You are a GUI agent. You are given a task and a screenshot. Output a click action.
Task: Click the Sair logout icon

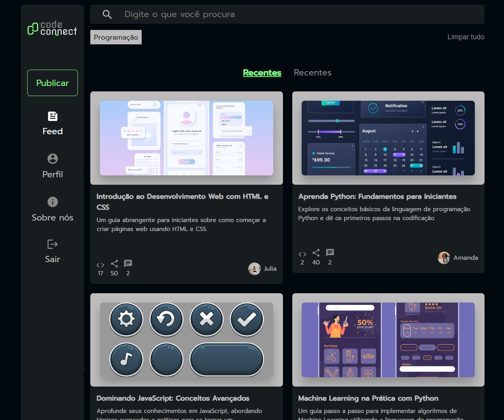pyautogui.click(x=53, y=244)
